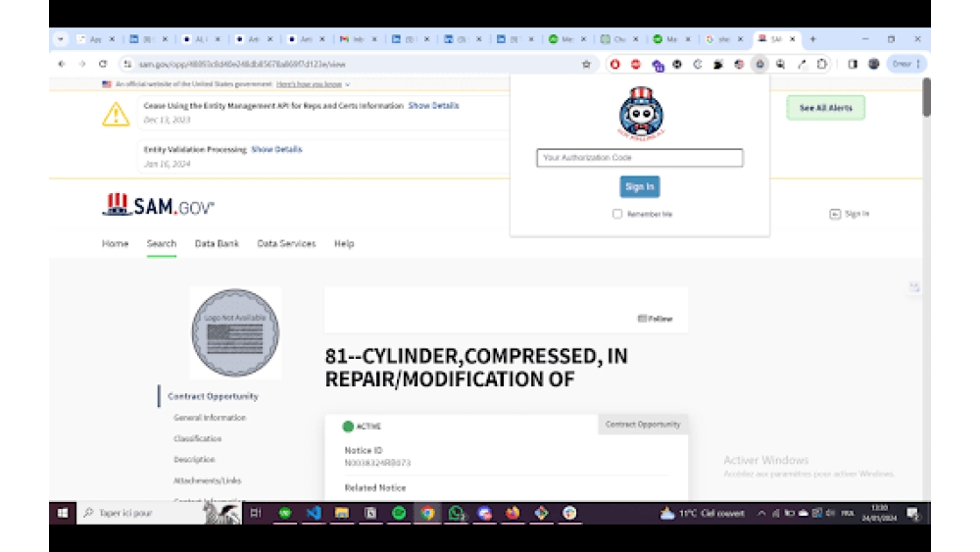
Task: Open the Home nav item
Action: tap(115, 243)
